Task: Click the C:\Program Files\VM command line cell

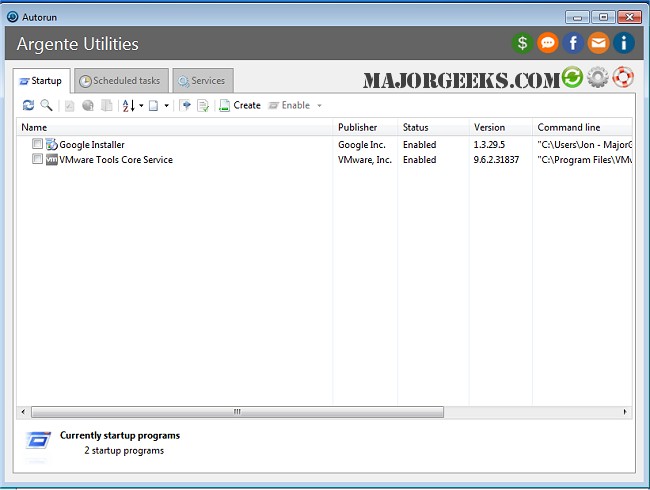Action: tap(585, 160)
